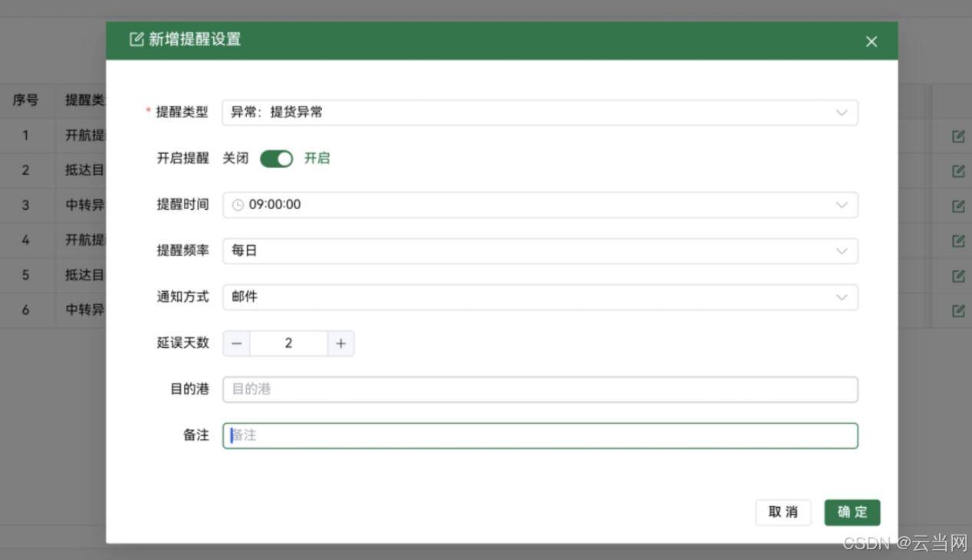Click edit icon in row 6 of background table
This screenshot has width=972, height=560.
click(957, 310)
